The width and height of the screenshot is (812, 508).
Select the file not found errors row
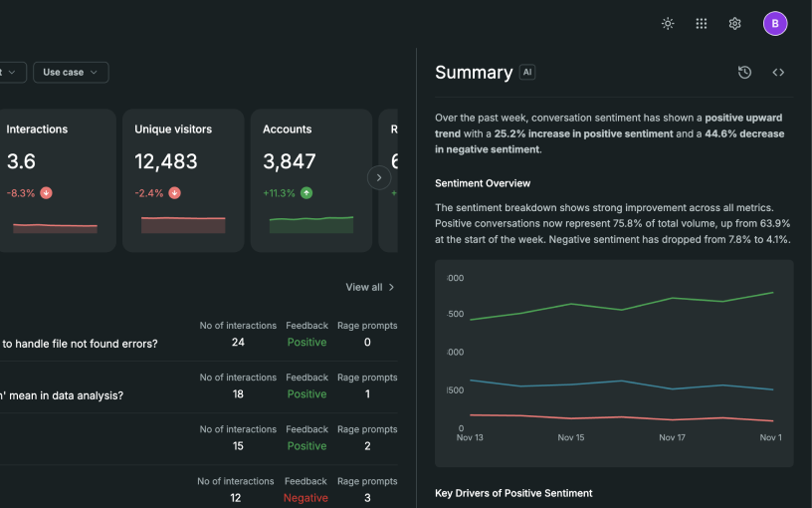[x=199, y=335]
